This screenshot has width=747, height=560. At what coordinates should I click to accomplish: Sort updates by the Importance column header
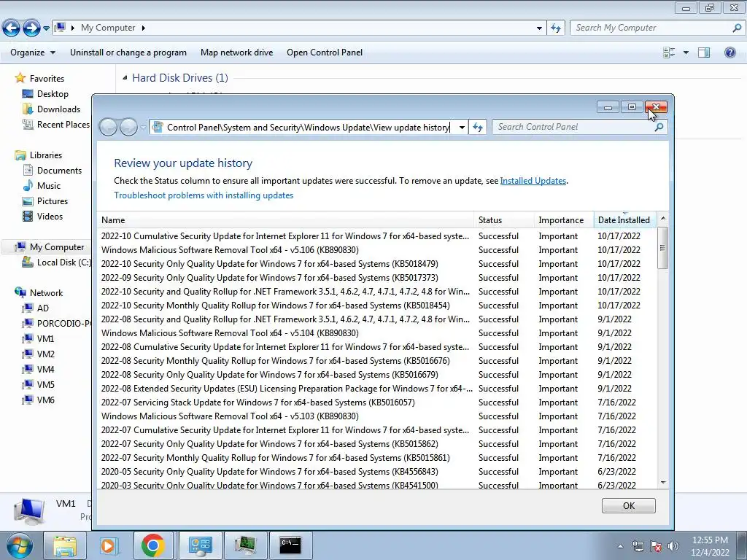(x=564, y=220)
